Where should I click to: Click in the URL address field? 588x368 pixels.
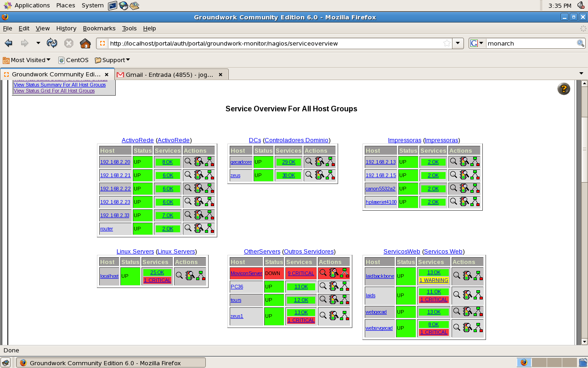(275, 43)
